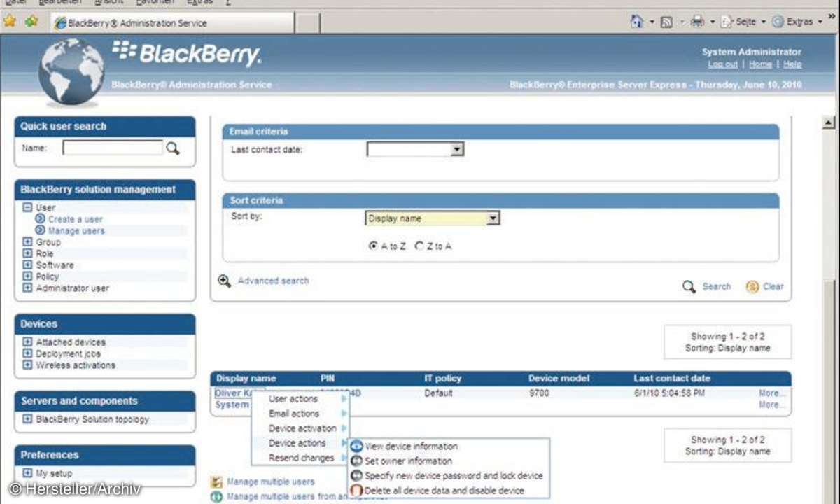Image resolution: width=840 pixels, height=504 pixels.
Task: Click the Add to Favorites star icon
Action: pyautogui.click(x=31, y=21)
